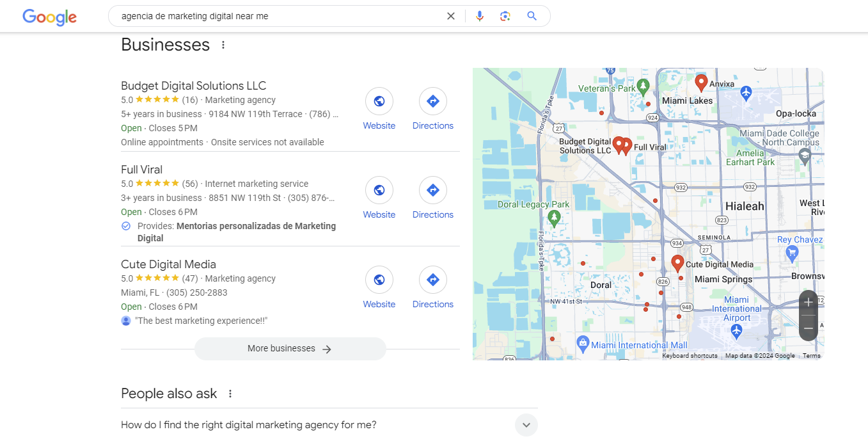This screenshot has height=441, width=868.
Task: Click Directions label under Budget Digital Solutions
Action: coord(433,125)
